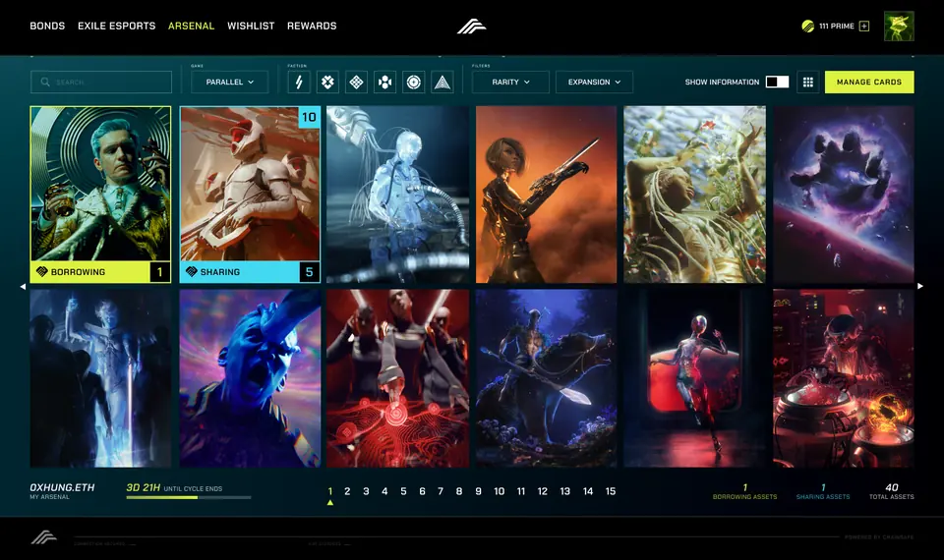944x560 pixels.
Task: Click the 10 count badge on second card
Action: [310, 117]
